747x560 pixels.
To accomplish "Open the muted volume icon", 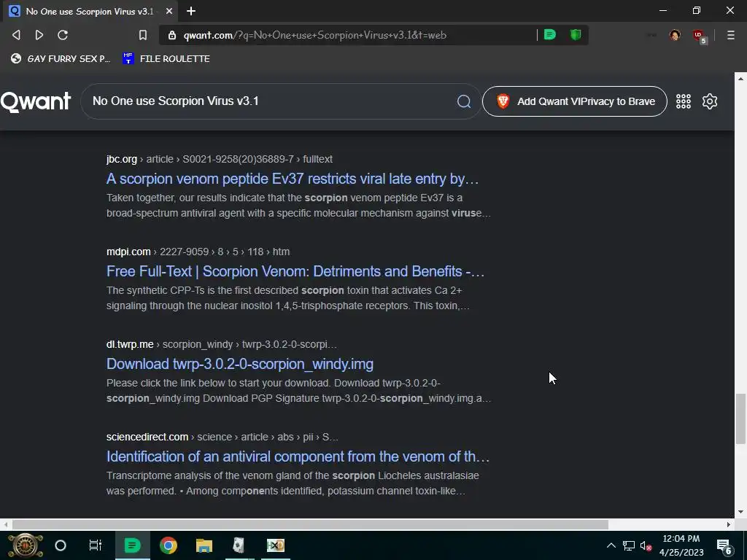I will pos(646,546).
